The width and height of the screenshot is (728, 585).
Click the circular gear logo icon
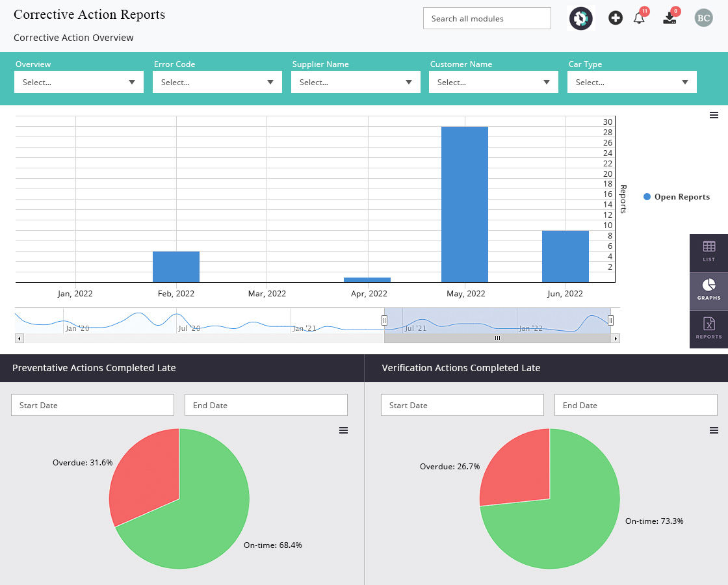click(x=581, y=19)
